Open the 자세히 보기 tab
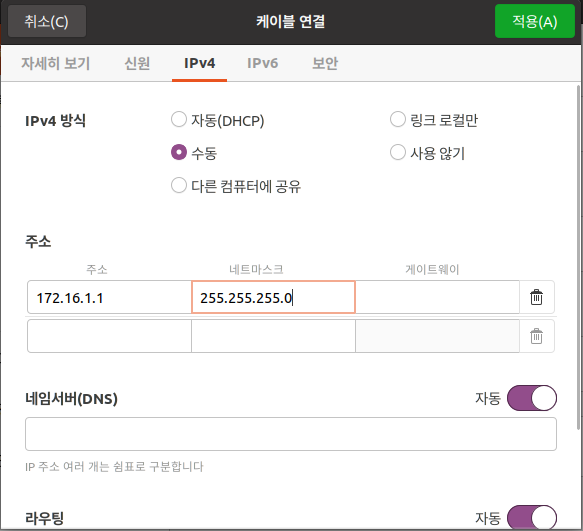The height and width of the screenshot is (531, 583). pos(55,63)
